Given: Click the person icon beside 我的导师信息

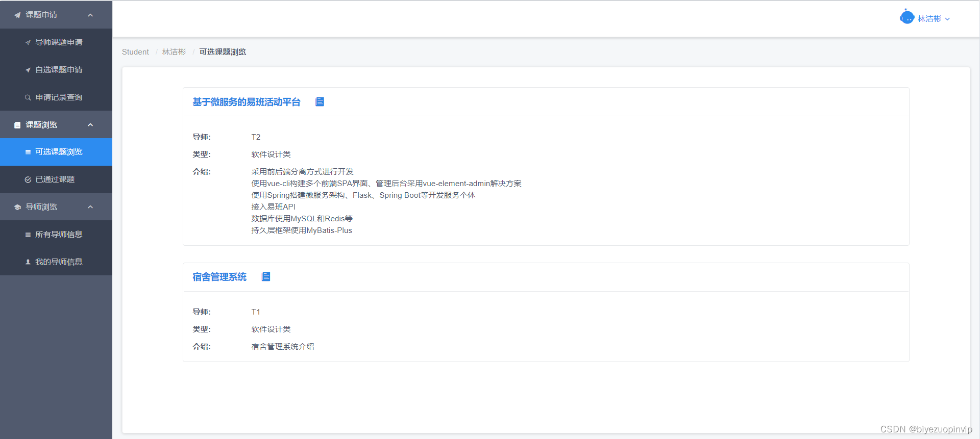Looking at the screenshot, I should pyautogui.click(x=28, y=262).
